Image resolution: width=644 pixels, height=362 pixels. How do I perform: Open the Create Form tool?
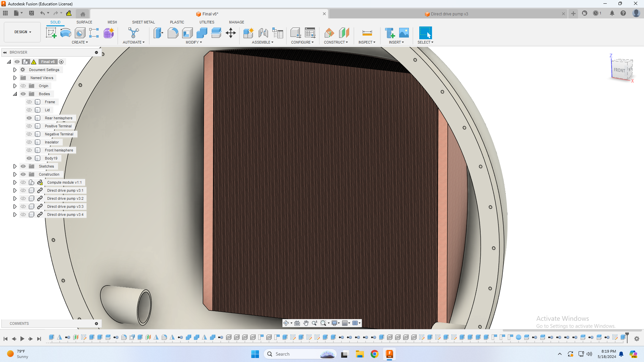pos(109,33)
